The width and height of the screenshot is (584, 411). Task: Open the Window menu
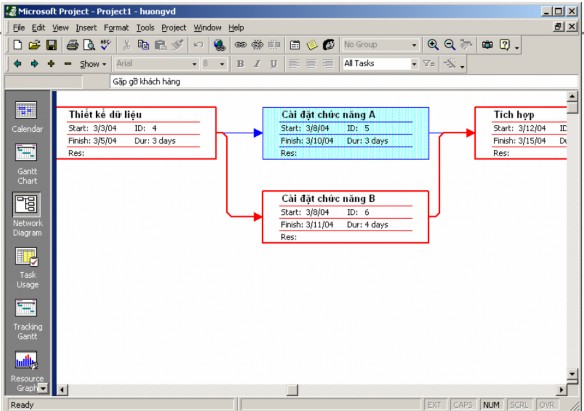(x=207, y=28)
